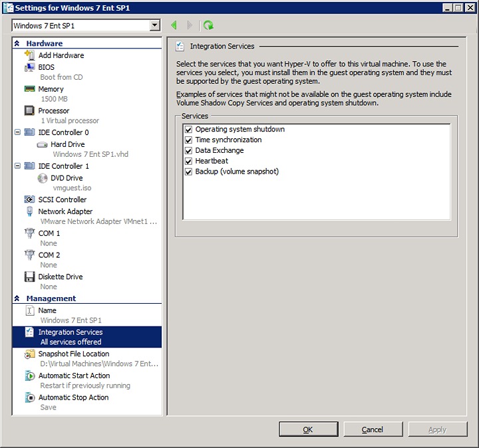This screenshot has width=479, height=448.
Task: Select the Processor icon
Action: pos(29,111)
